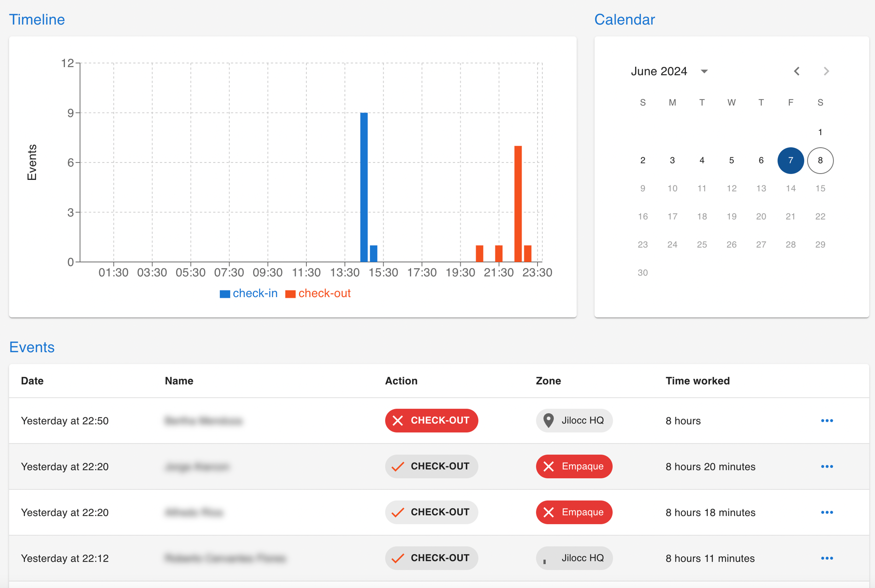Image resolution: width=875 pixels, height=588 pixels.
Task: Click the tall blue check-in bar in the chart
Action: coord(364,188)
